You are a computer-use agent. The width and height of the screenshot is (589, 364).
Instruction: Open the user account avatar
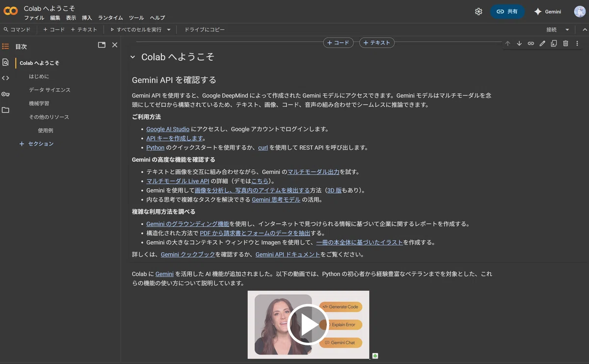[580, 11]
